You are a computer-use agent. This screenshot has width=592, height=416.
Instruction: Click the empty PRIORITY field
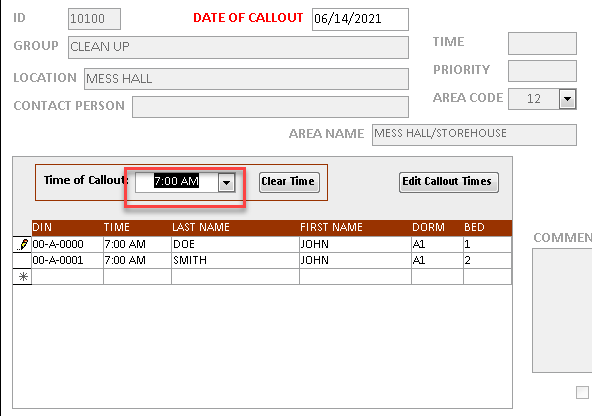coord(542,71)
